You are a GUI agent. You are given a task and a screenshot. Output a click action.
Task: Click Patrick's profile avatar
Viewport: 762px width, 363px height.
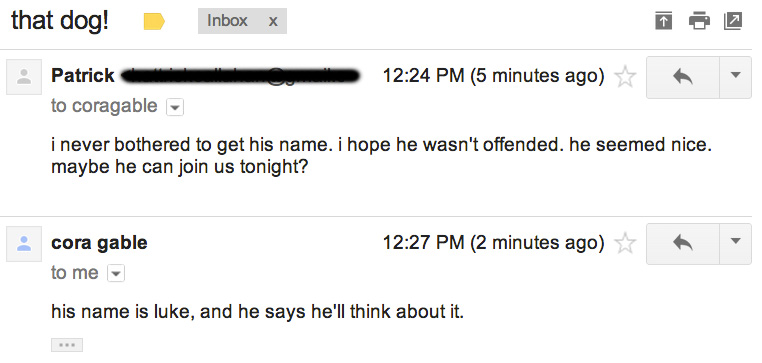(x=24, y=77)
